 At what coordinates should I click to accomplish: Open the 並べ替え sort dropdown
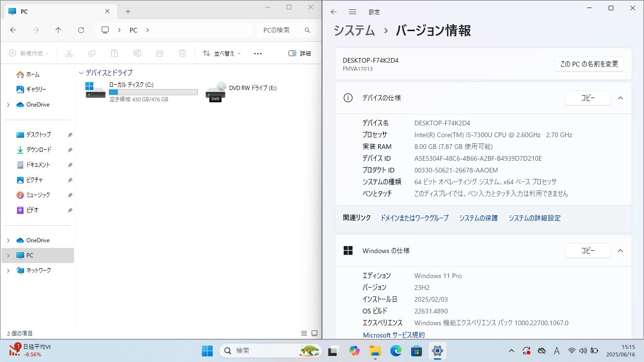pos(222,53)
